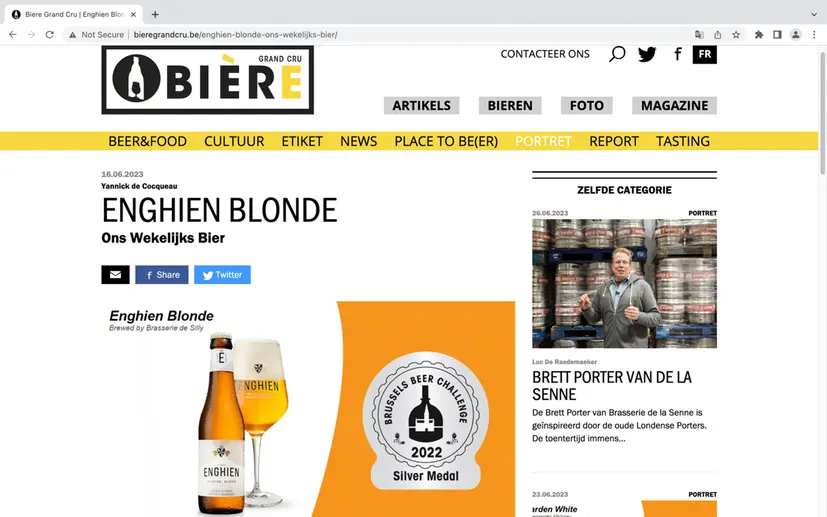The image size is (827, 517).
Task: Click the browser share page icon
Action: point(717,35)
